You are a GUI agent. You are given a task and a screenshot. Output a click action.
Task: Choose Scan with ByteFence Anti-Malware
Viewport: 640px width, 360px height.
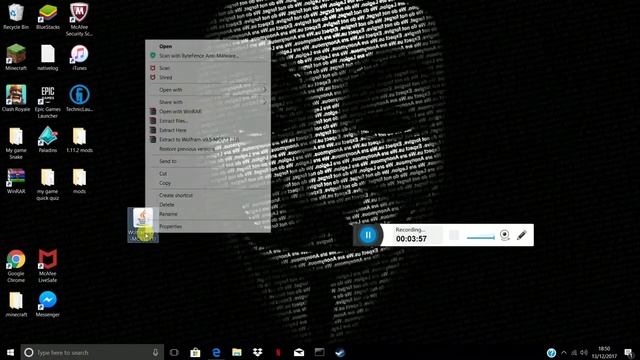pyautogui.click(x=208, y=56)
